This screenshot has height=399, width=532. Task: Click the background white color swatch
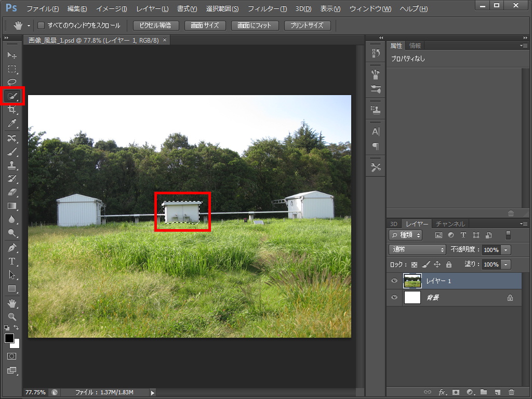[17, 345]
